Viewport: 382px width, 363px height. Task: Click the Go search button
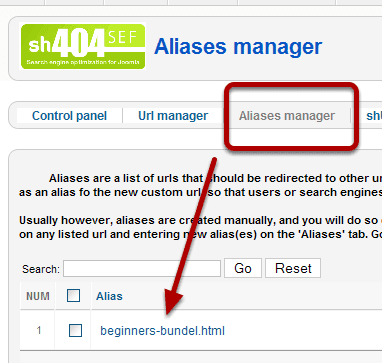243,268
